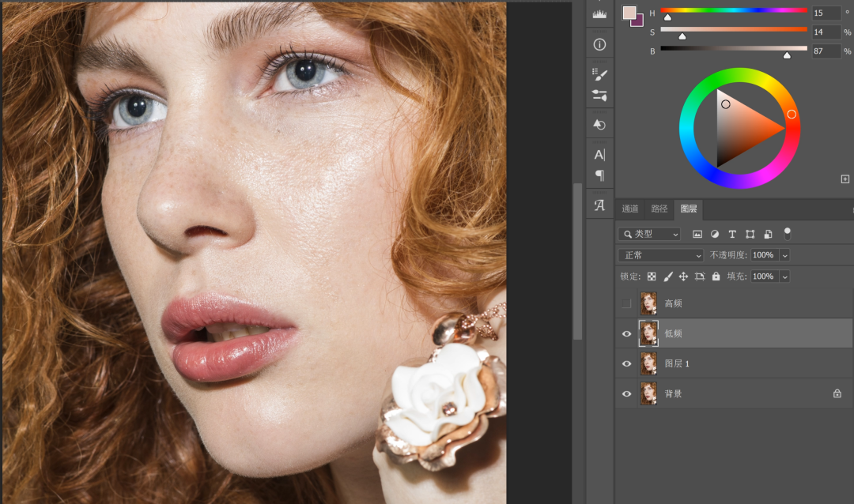
Task: Click the S saturation slider
Action: (x=734, y=29)
